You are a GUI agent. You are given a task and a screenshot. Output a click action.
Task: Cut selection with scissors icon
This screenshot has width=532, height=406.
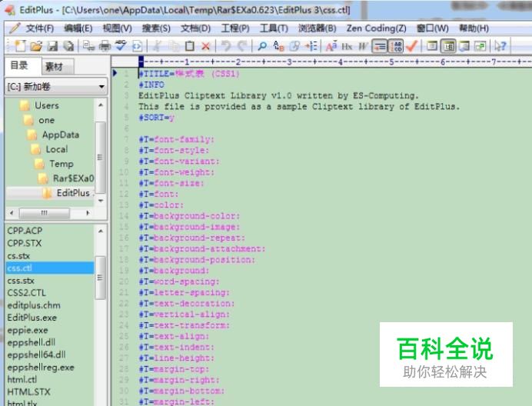tap(157, 46)
